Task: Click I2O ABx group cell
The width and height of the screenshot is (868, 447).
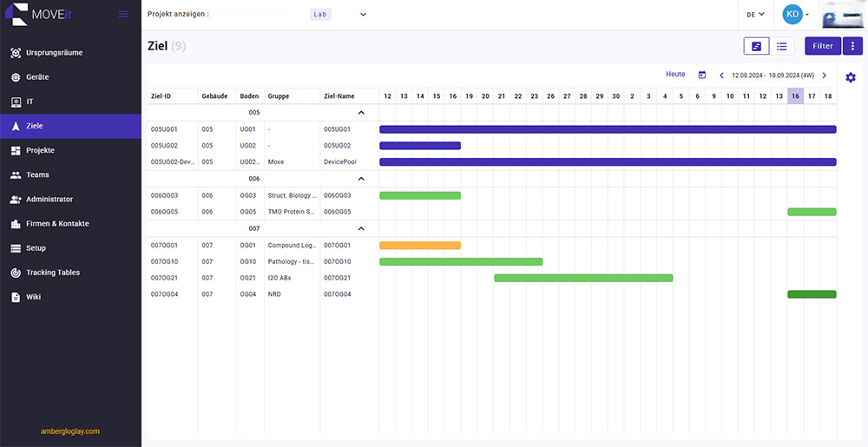Action: pos(279,279)
